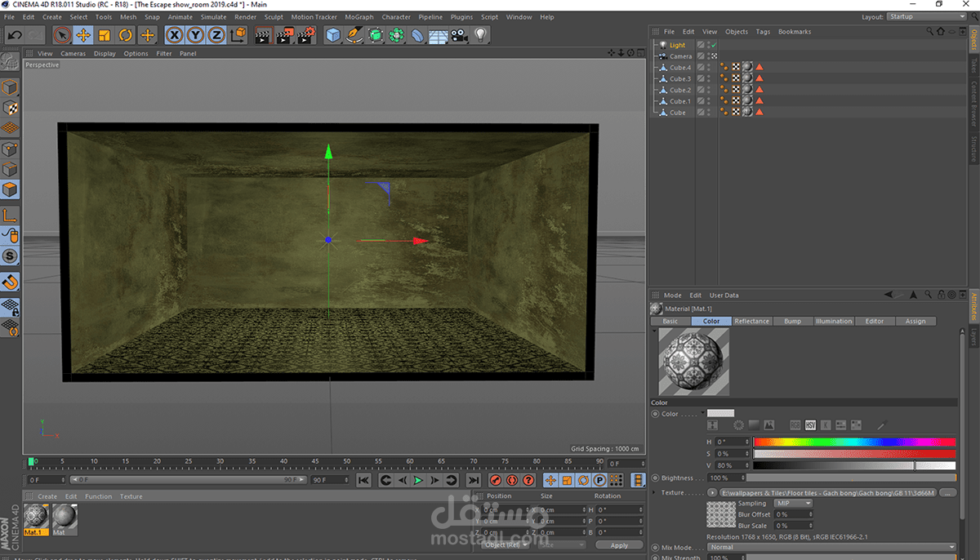Viewport: 980px width, 560px height.
Task: Click Render View clapperboard icon
Action: point(263,34)
